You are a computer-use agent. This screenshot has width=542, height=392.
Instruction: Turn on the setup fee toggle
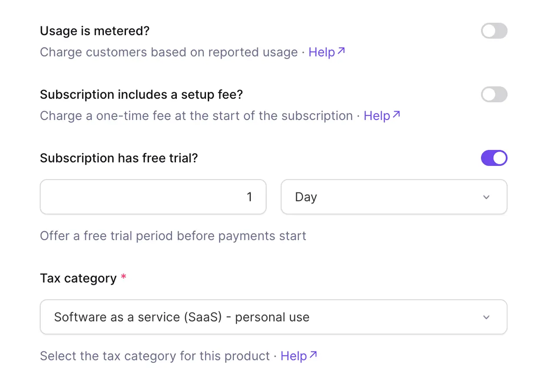coord(494,94)
